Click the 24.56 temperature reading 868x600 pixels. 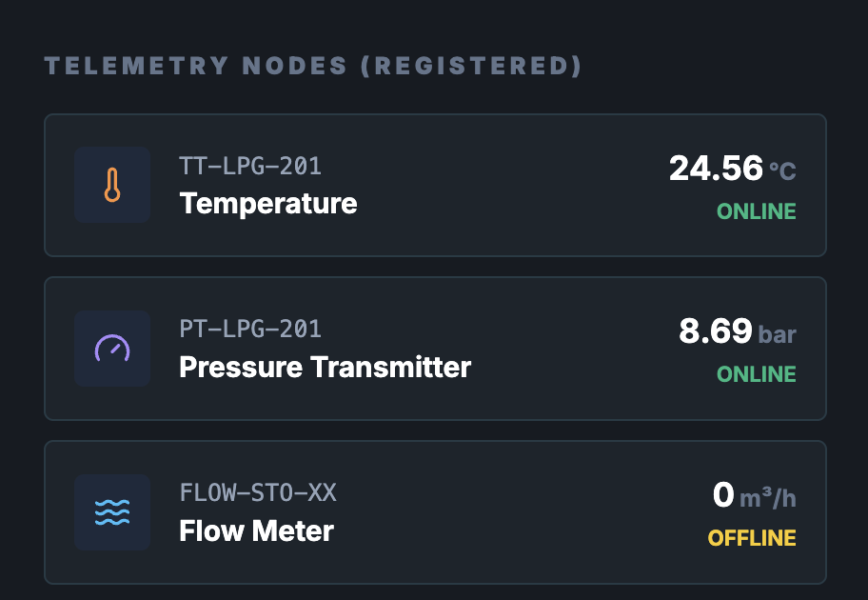tap(716, 170)
